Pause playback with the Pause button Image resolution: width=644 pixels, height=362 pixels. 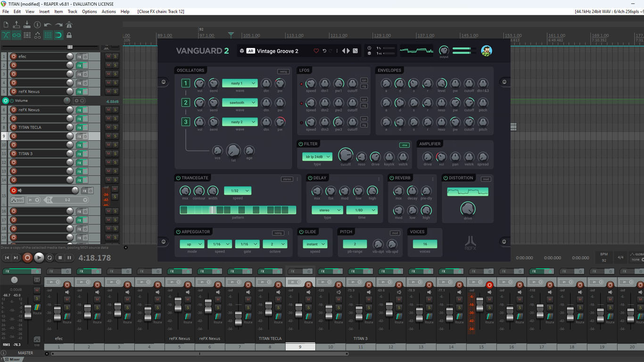tap(69, 257)
